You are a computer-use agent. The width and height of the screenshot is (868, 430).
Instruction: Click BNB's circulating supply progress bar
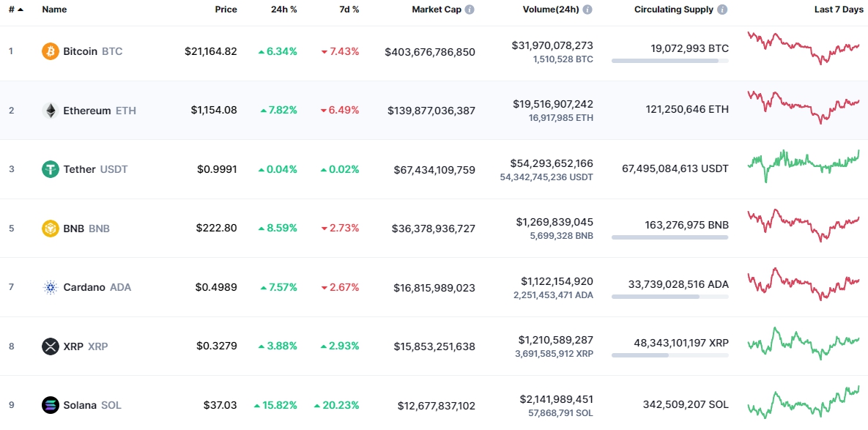click(x=669, y=237)
